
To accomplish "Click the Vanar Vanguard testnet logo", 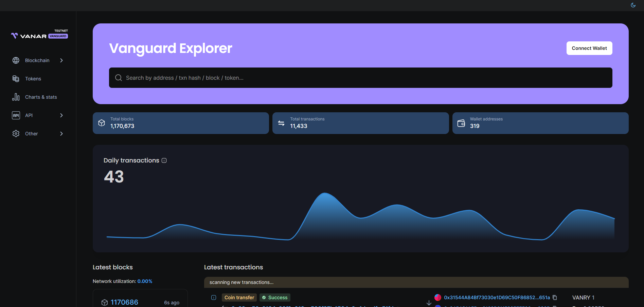I will pos(39,35).
